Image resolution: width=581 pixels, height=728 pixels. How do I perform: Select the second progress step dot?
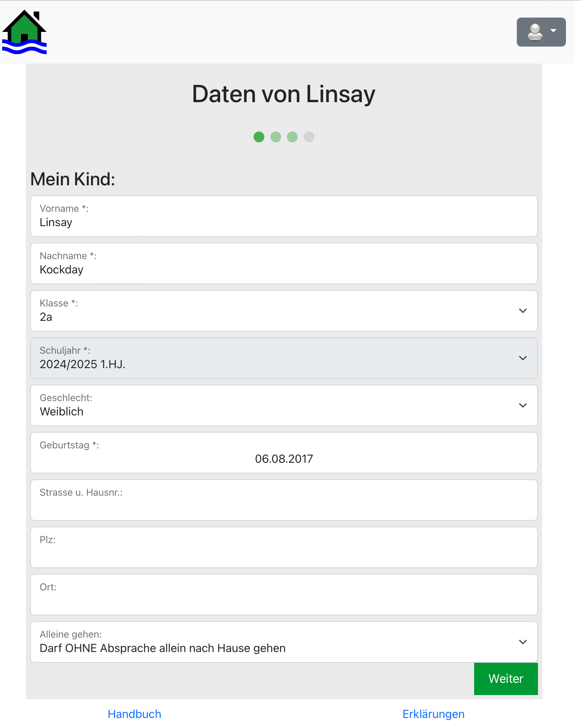pos(275,137)
